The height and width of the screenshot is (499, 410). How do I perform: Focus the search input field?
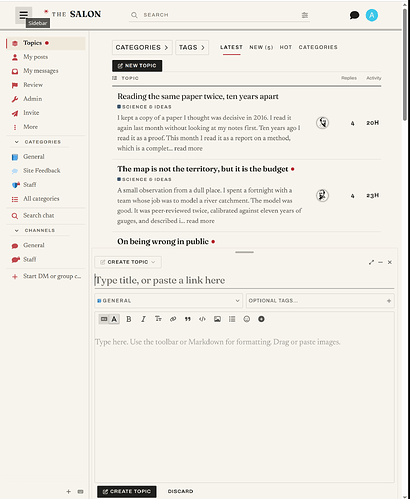(x=220, y=15)
